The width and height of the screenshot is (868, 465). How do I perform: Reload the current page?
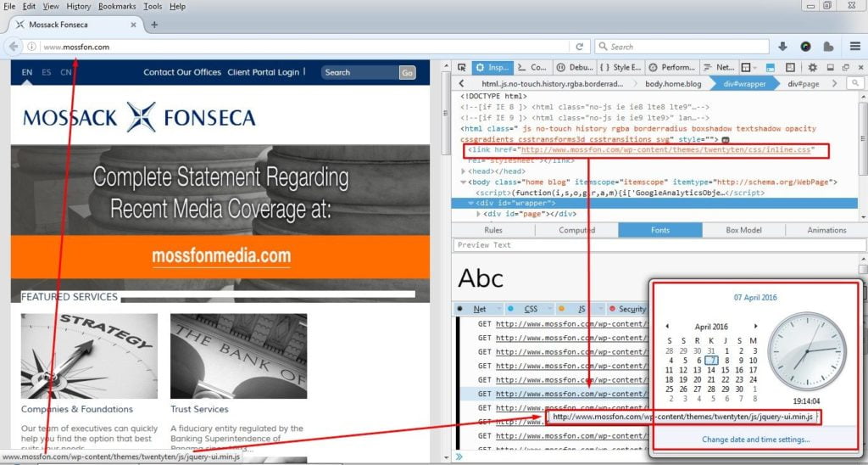[579, 47]
